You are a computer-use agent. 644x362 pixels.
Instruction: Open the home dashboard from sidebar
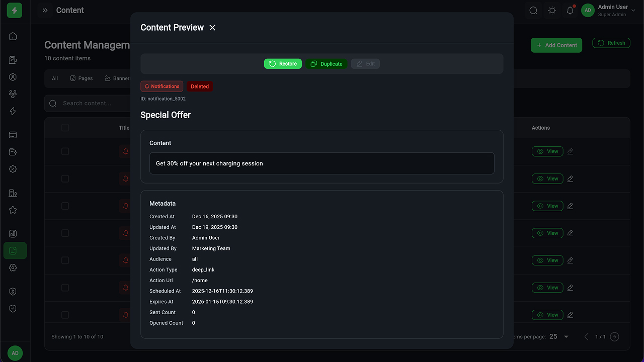13,36
